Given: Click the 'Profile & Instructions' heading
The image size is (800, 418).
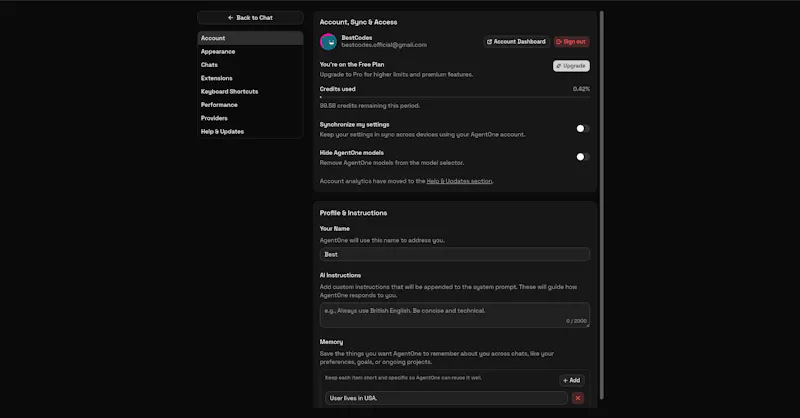Looking at the screenshot, I should click(x=353, y=213).
